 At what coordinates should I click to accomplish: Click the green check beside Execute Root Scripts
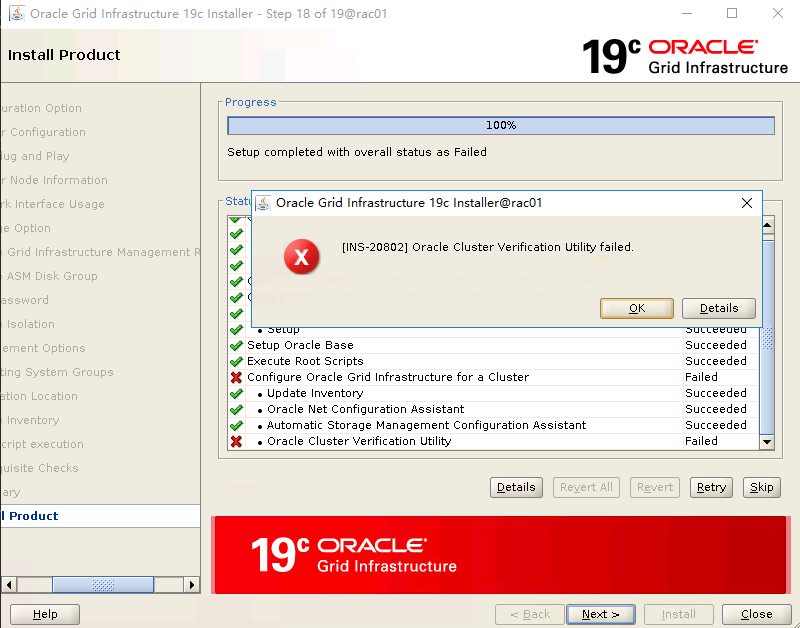(x=236, y=361)
